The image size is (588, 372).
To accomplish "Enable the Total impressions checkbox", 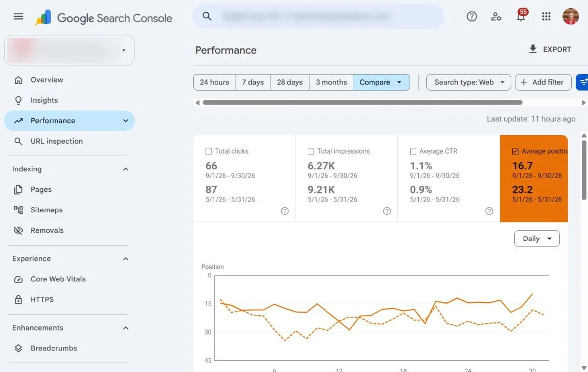I will (311, 151).
